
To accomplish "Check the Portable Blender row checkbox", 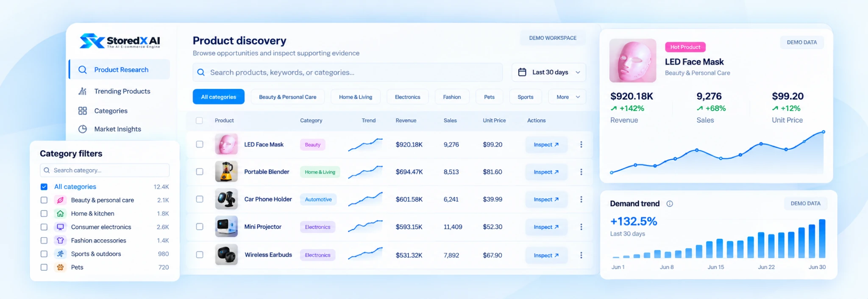I will (x=200, y=172).
